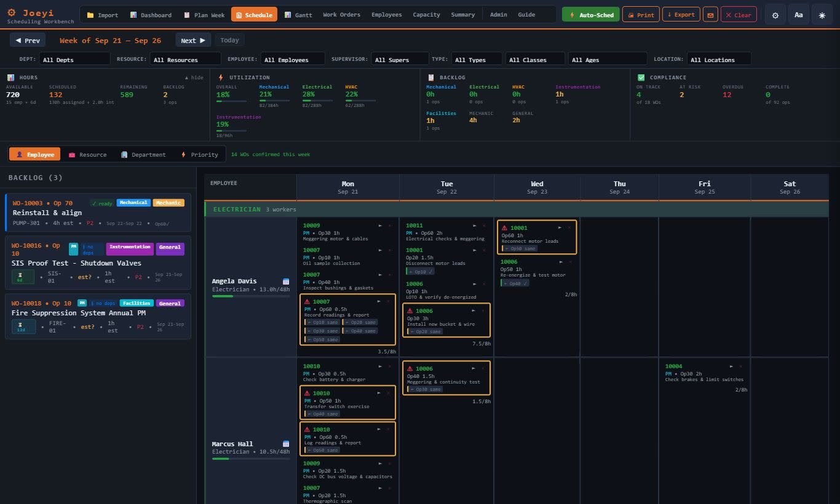Run Auto-Sched
The width and height of the screenshot is (840, 504).
(x=591, y=15)
